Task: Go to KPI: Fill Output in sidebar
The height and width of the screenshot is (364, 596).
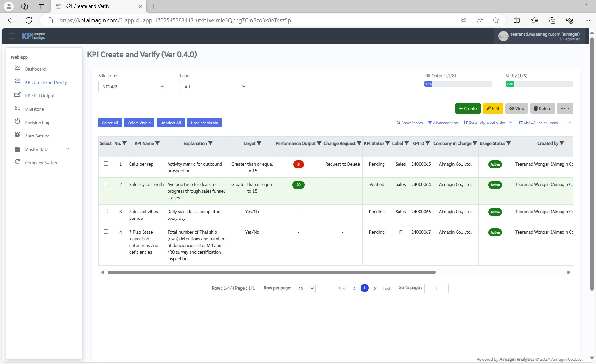Action: (x=40, y=96)
